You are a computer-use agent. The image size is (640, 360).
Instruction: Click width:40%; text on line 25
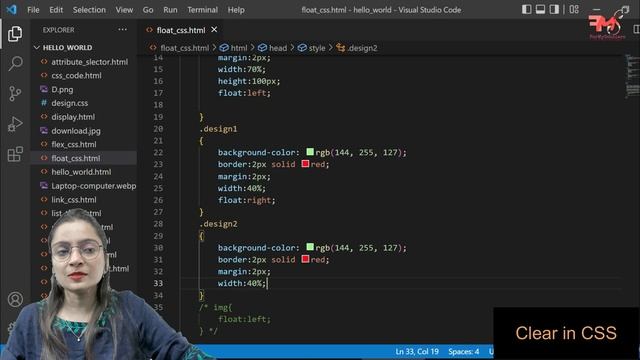coord(242,188)
